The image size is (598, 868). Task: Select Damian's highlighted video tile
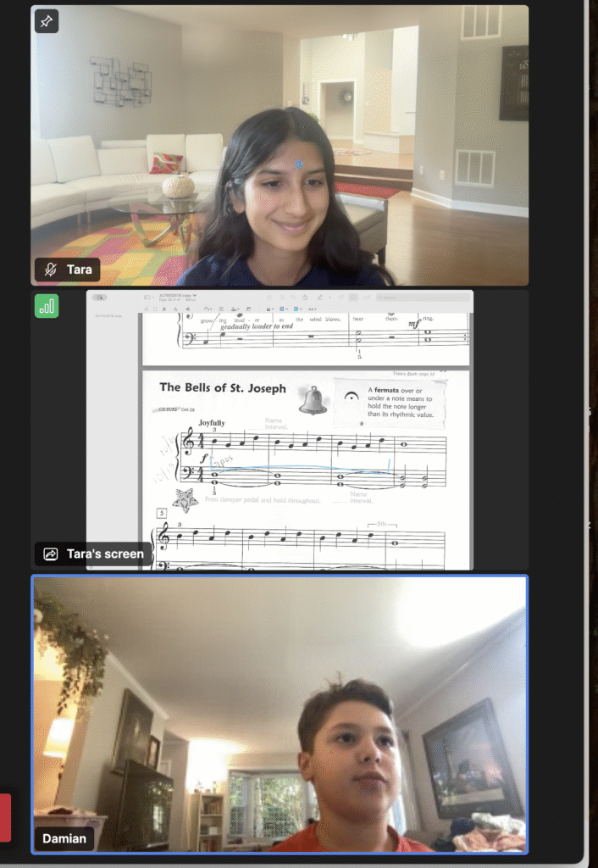tap(280, 714)
